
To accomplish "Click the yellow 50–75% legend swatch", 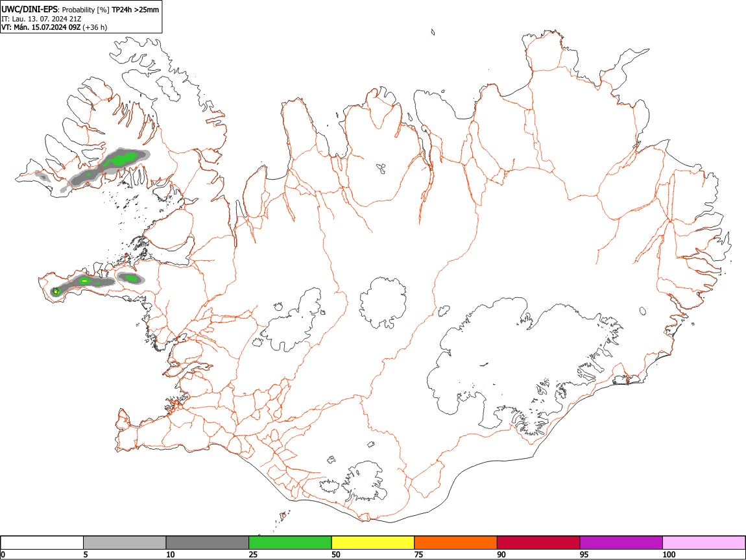I will (373, 543).
